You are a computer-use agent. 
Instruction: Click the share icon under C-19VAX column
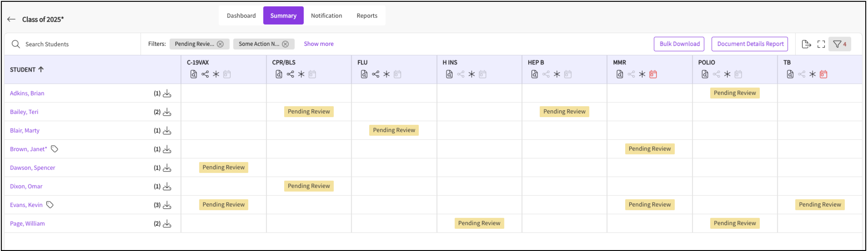click(205, 74)
